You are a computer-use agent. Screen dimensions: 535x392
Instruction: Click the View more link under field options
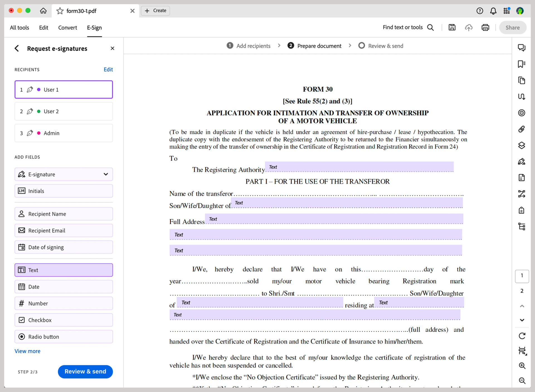tap(27, 351)
